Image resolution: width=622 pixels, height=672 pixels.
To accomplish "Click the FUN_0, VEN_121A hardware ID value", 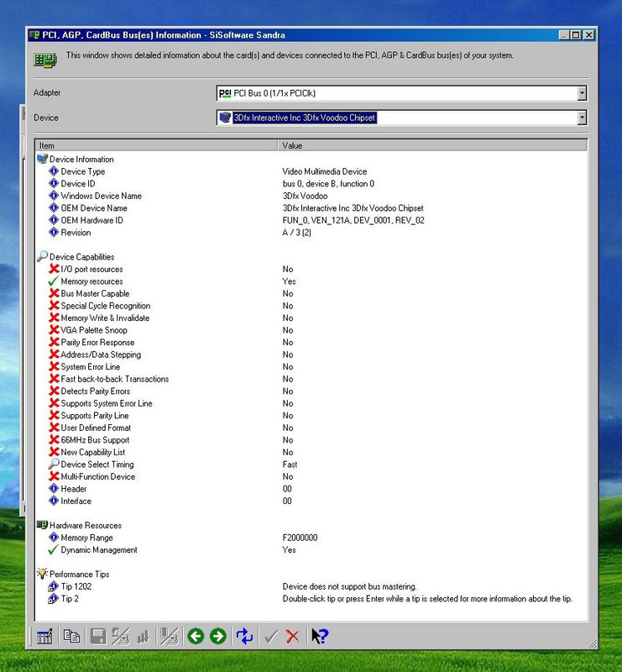I will (353, 220).
